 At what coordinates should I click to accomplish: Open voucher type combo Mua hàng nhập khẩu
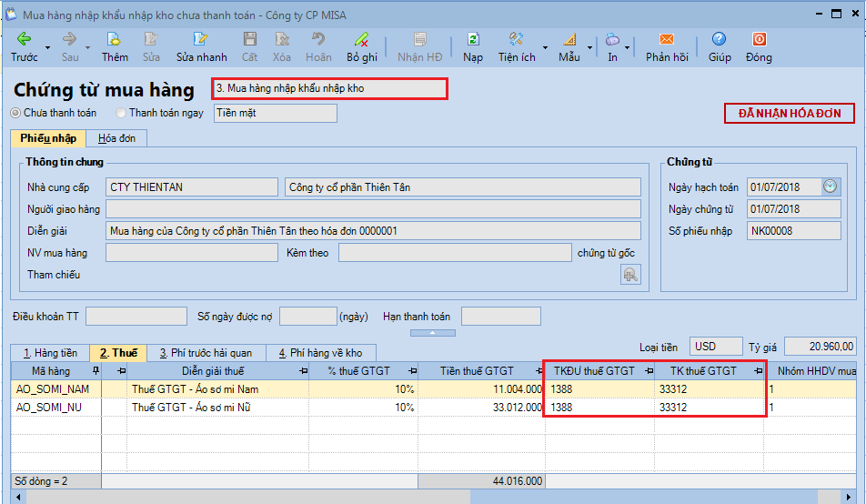[329, 88]
